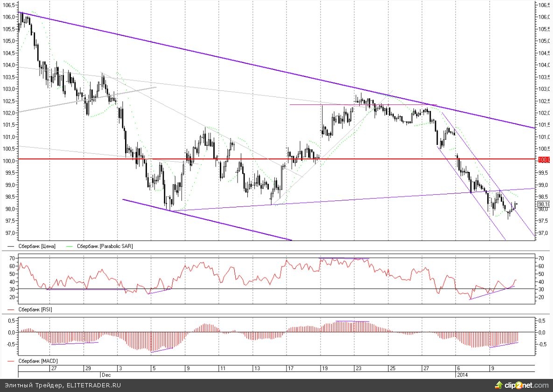Click date 19 on the time axis
This screenshot has width=553, height=392.
tap(324, 368)
